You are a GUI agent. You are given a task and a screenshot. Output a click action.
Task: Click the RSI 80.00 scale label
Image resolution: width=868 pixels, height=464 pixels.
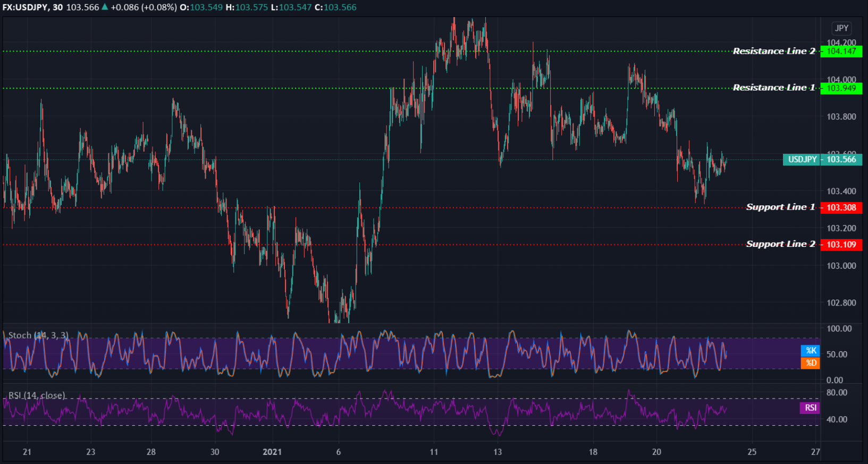pyautogui.click(x=837, y=393)
